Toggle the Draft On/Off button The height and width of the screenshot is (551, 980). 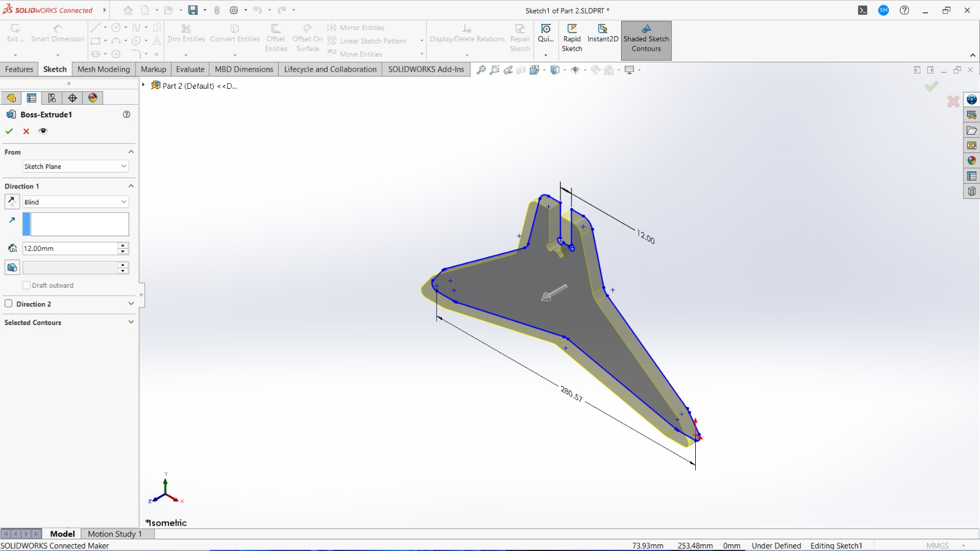tap(12, 268)
